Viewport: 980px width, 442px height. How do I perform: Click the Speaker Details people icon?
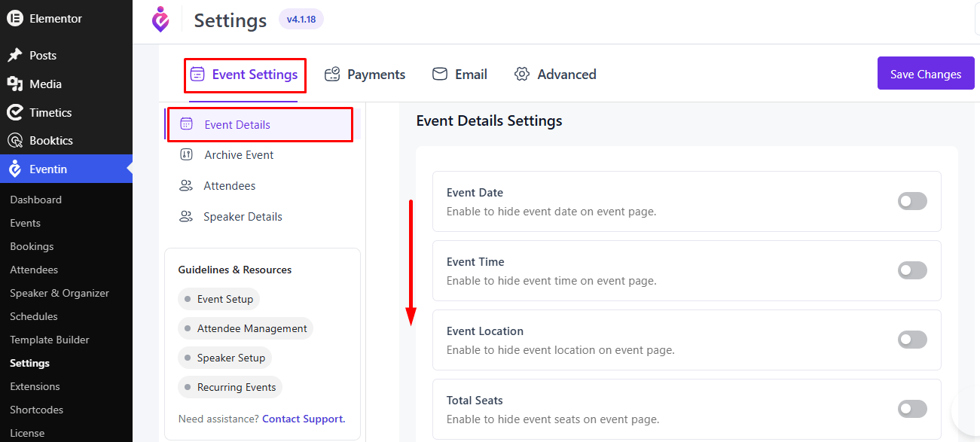[x=186, y=216]
